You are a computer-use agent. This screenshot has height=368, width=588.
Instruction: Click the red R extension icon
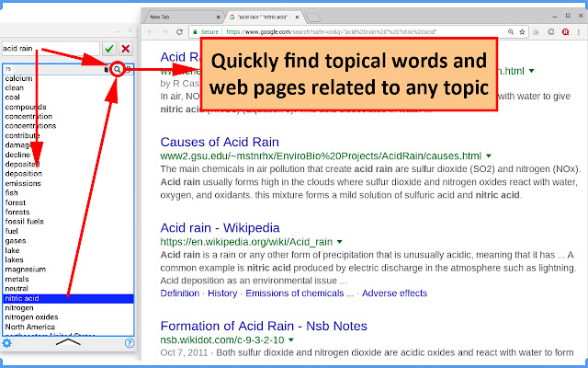566,32
